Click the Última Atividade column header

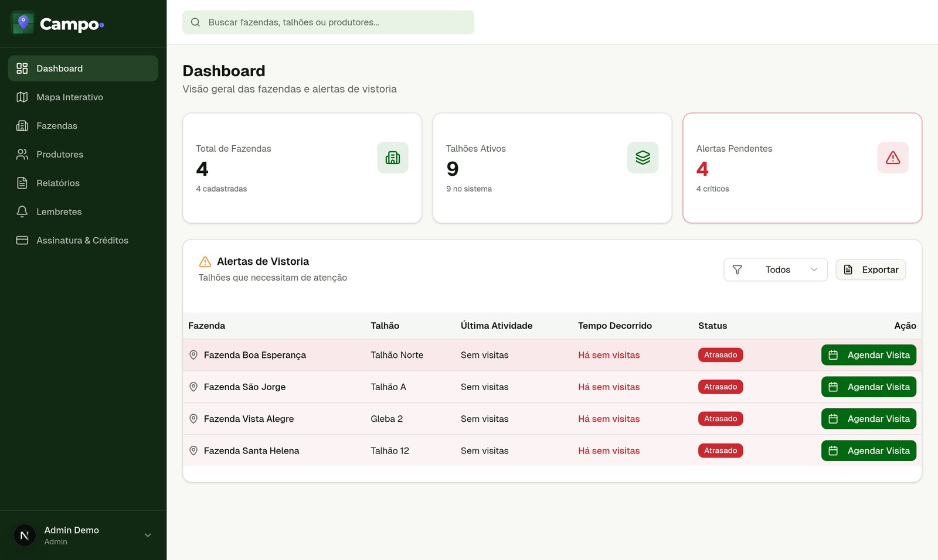pyautogui.click(x=497, y=326)
